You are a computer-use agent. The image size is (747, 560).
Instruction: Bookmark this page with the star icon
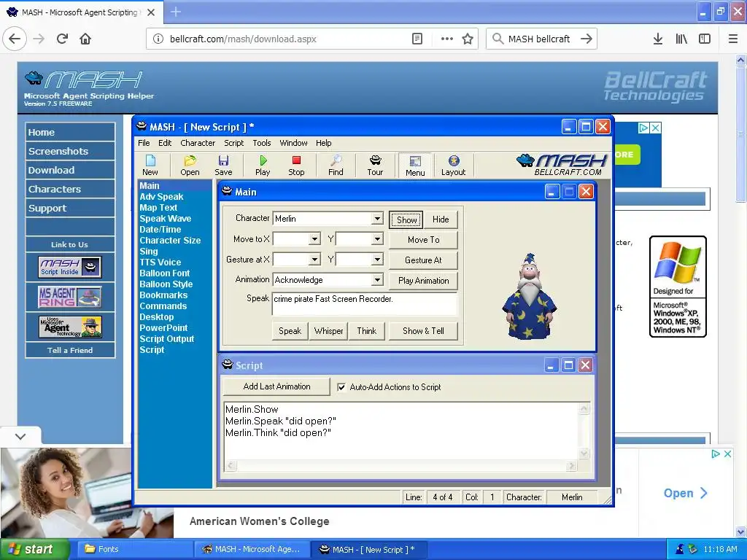pyautogui.click(x=468, y=39)
